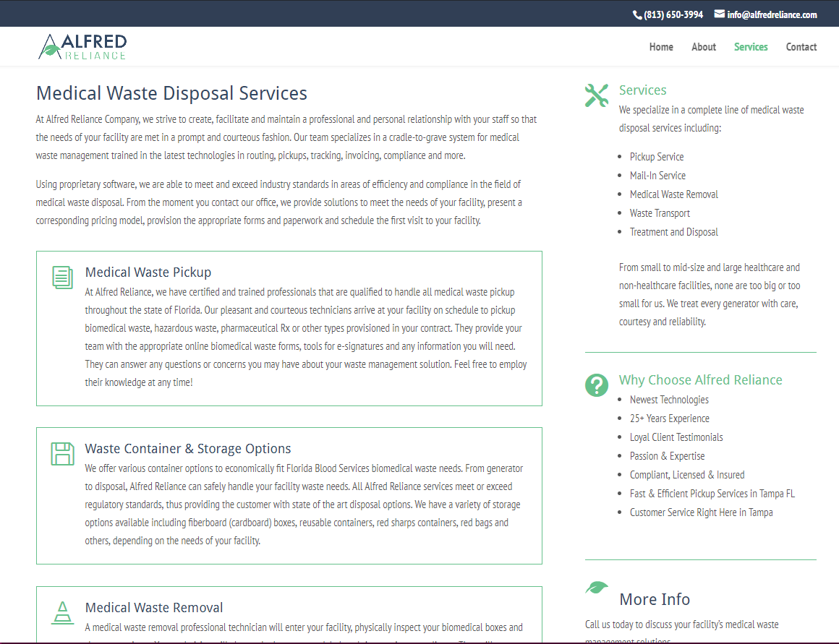Select the Mail-In Service list item
Screen dimensions: 839x644
click(657, 176)
